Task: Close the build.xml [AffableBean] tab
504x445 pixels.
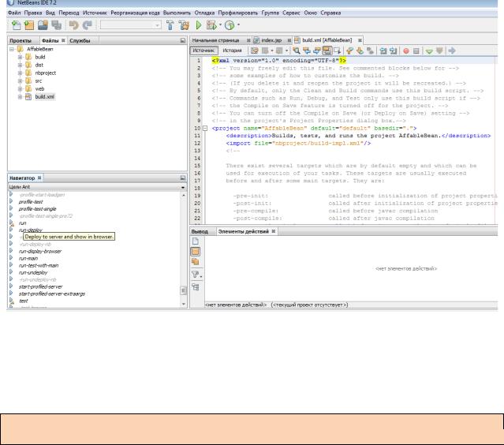Action: pos(360,40)
